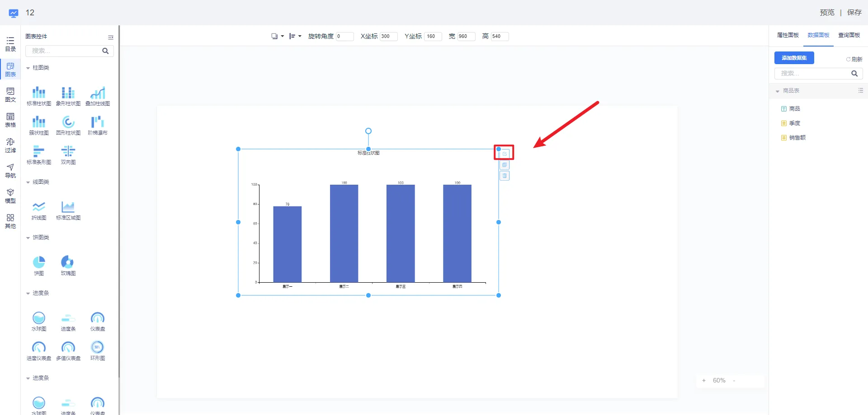Image resolution: width=868 pixels, height=415 pixels.
Task: Click the 60% zoom level text
Action: click(x=719, y=381)
